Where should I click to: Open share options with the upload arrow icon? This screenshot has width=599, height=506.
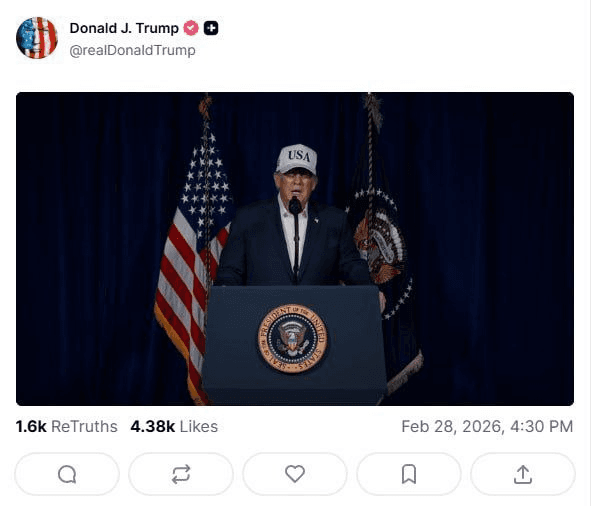523,474
